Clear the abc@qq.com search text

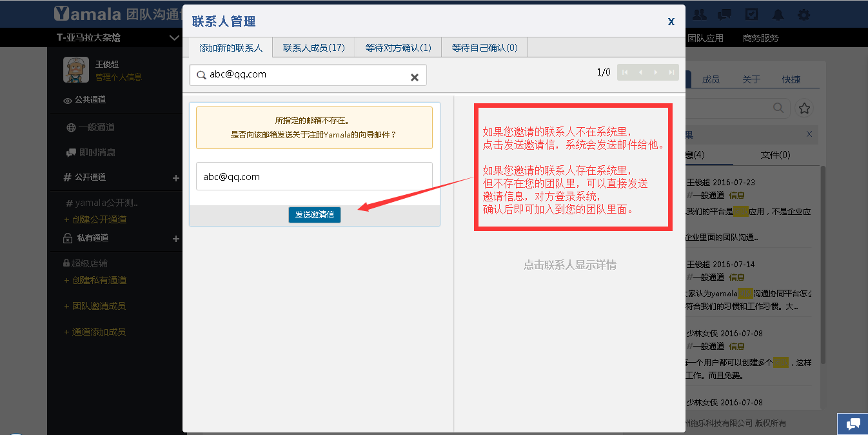click(x=415, y=77)
